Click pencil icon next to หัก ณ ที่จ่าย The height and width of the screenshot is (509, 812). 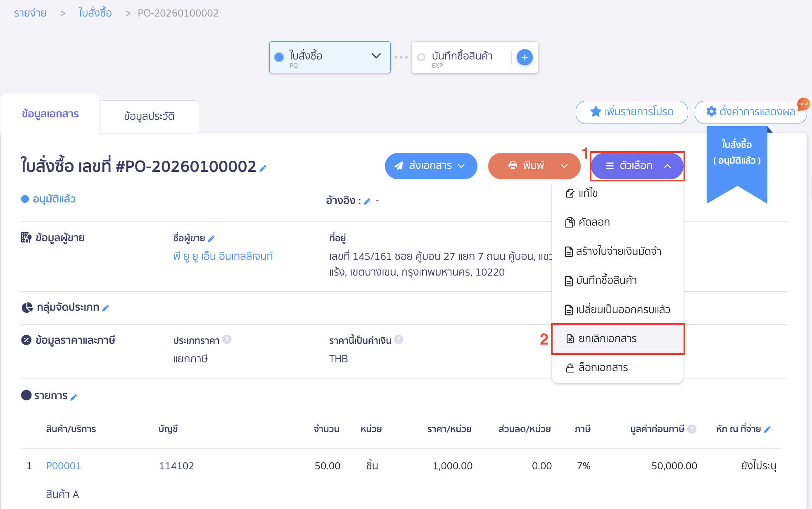pyautogui.click(x=767, y=430)
